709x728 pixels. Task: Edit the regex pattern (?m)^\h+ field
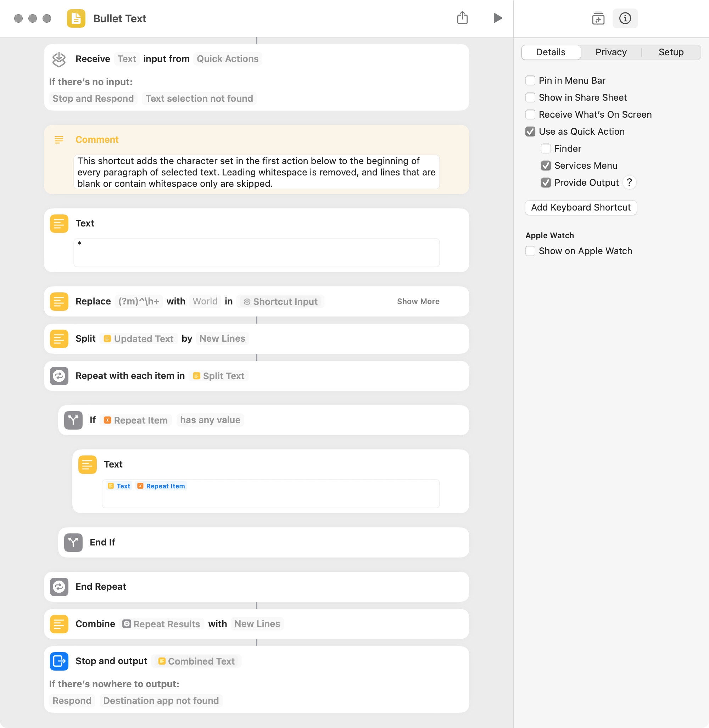point(139,301)
